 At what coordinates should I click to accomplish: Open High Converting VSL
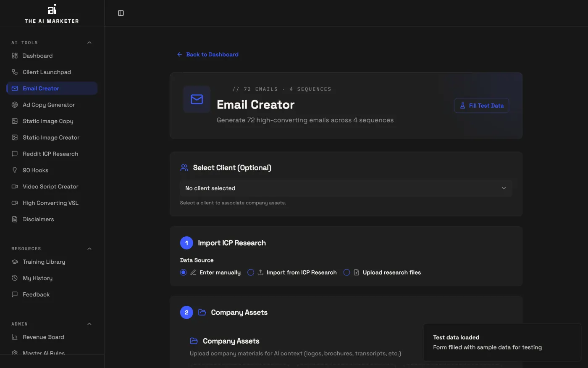(52, 203)
